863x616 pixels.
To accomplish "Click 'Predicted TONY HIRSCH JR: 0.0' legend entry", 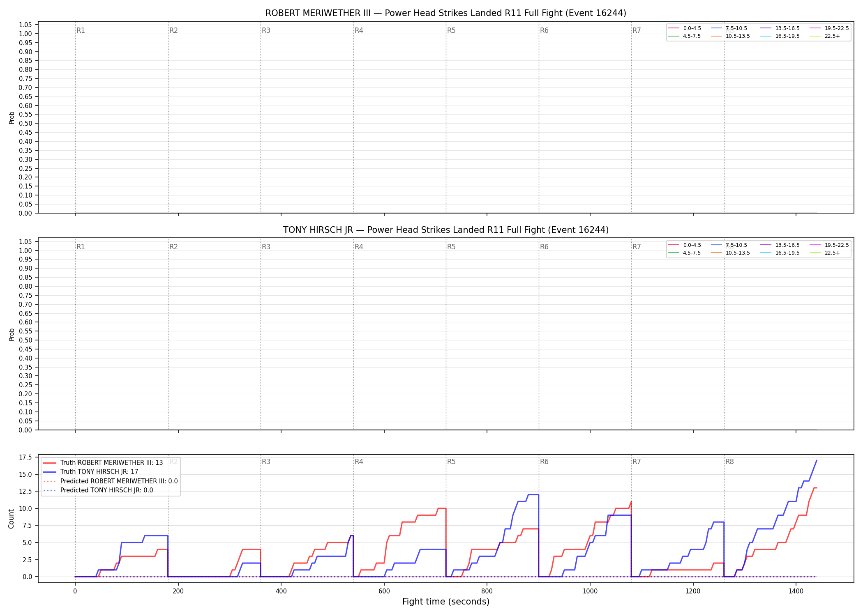I will (98, 490).
